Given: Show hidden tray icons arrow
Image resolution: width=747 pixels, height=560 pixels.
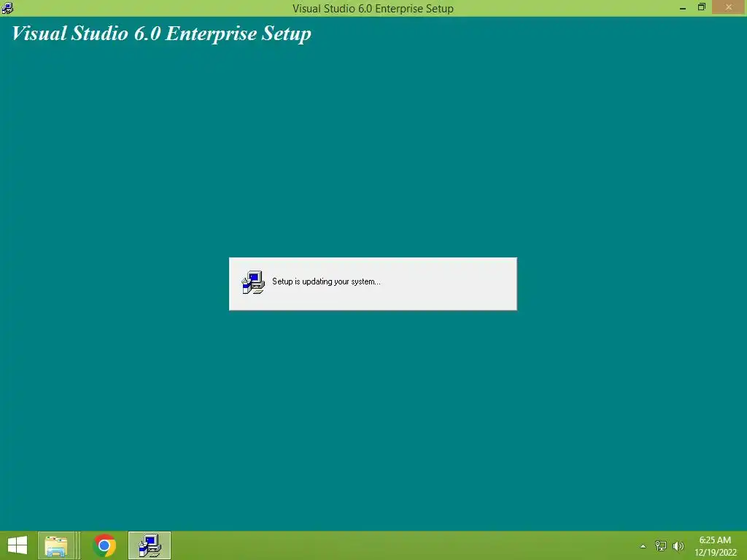Looking at the screenshot, I should point(643,546).
